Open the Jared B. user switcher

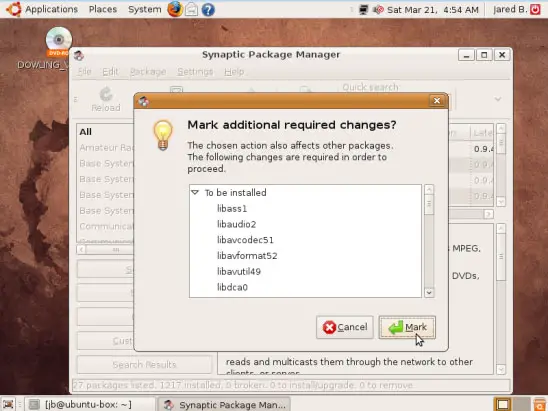(510, 9)
